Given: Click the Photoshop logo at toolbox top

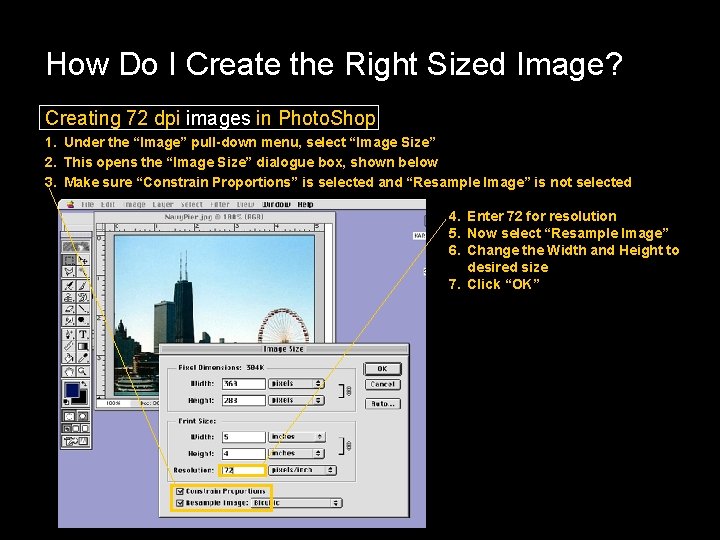Looking at the screenshot, I should [x=76, y=247].
